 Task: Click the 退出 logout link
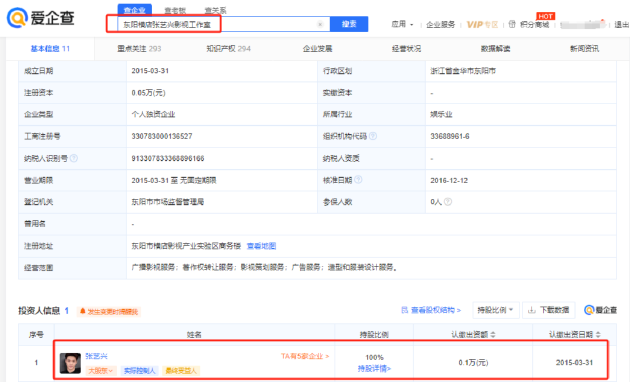point(621,25)
